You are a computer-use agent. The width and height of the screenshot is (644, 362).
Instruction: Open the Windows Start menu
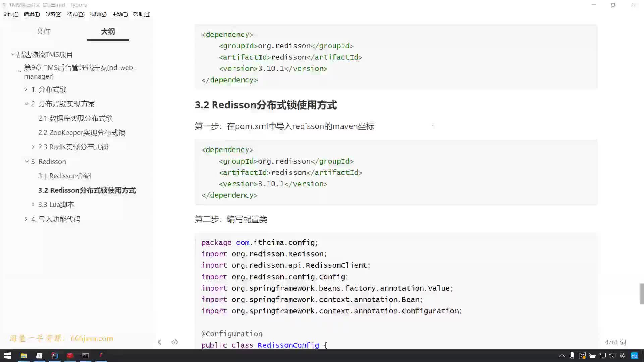pos(7,356)
